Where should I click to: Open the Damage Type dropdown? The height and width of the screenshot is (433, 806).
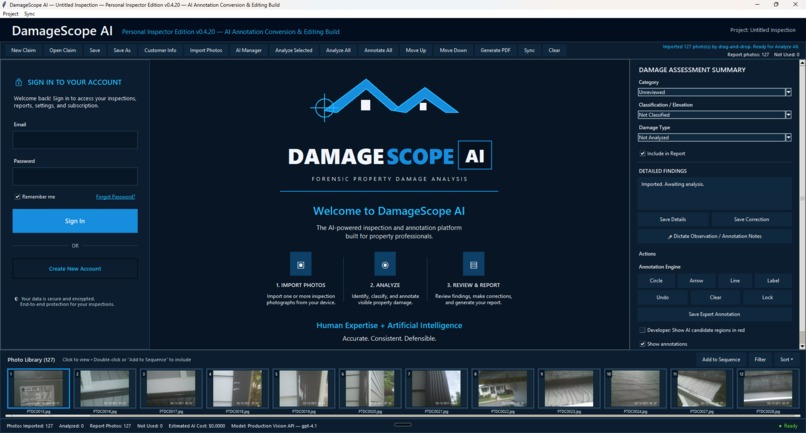[715, 137]
